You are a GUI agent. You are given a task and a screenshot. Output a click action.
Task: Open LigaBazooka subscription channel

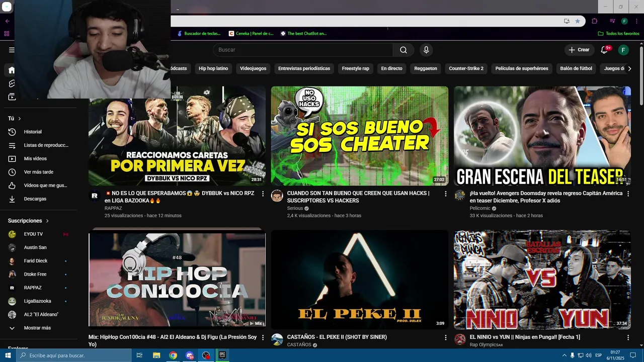coord(38,301)
